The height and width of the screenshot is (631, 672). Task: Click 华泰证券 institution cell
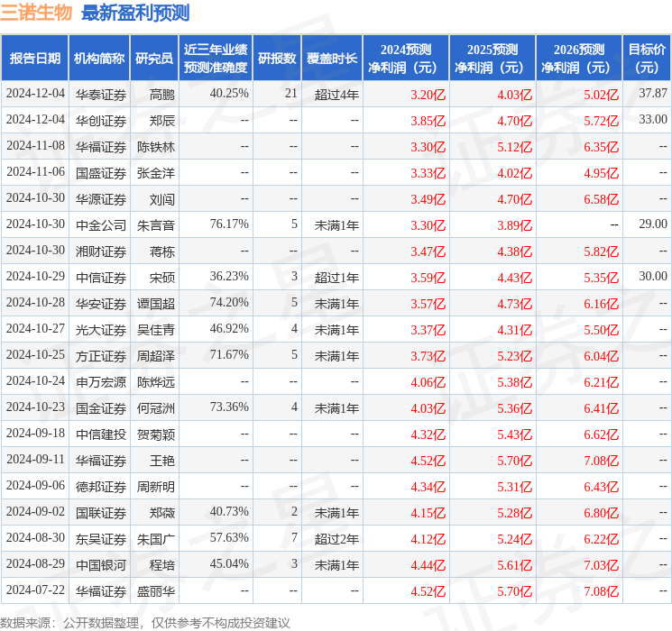(x=101, y=95)
